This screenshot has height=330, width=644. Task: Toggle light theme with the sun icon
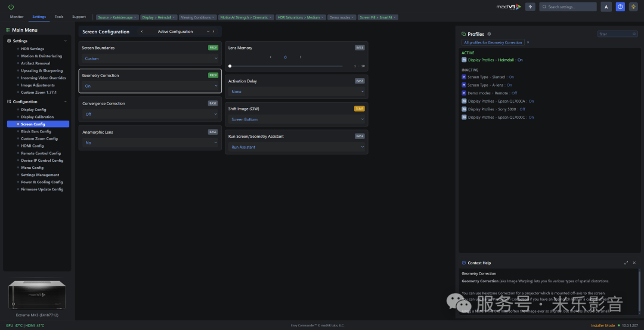click(x=634, y=7)
